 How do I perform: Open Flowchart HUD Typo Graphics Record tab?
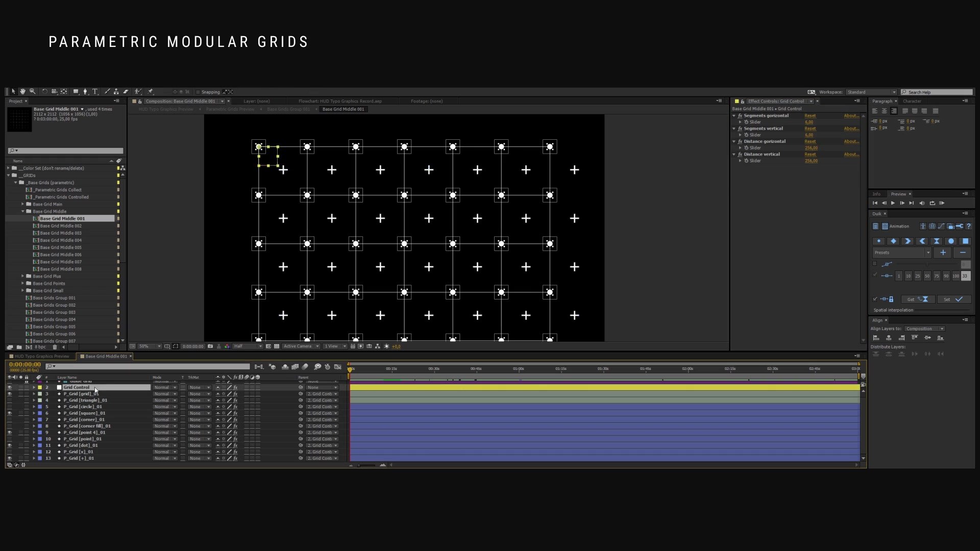pyautogui.click(x=340, y=101)
